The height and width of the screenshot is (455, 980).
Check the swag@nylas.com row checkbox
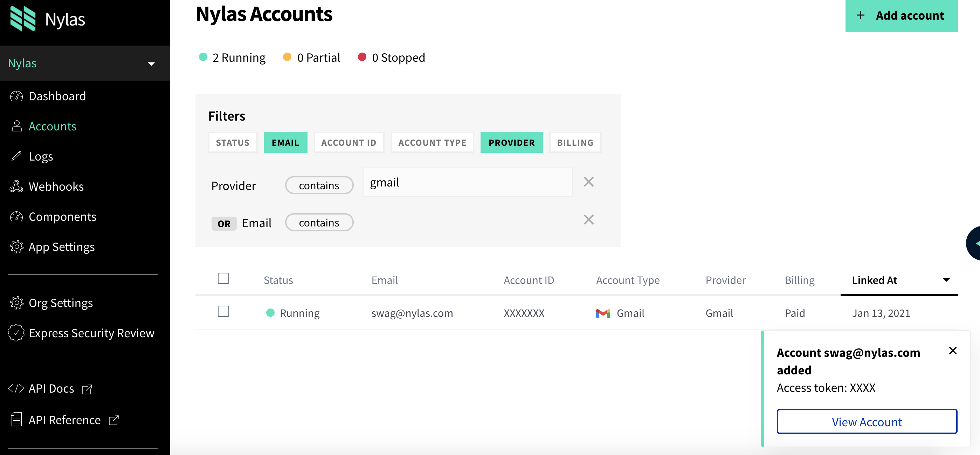pos(223,312)
